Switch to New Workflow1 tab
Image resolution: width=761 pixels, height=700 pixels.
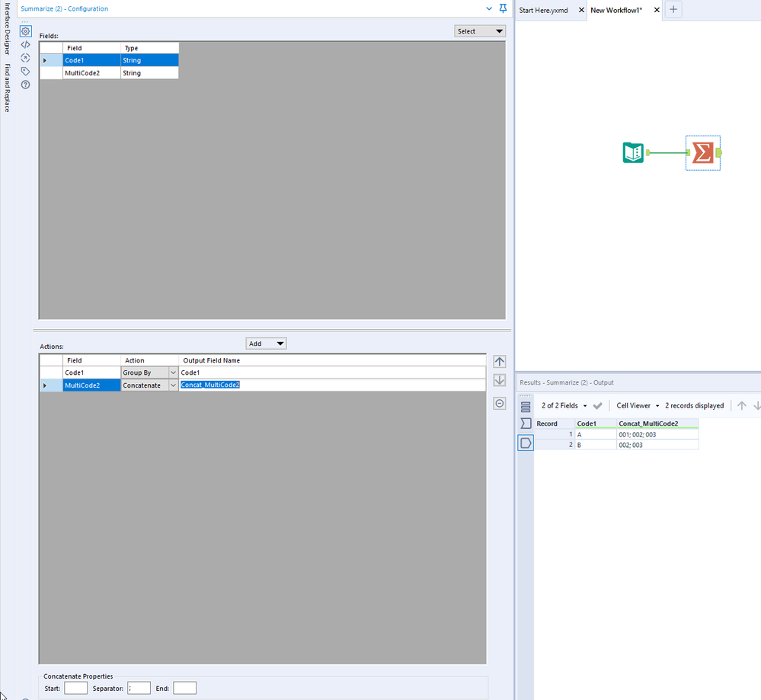pos(616,10)
